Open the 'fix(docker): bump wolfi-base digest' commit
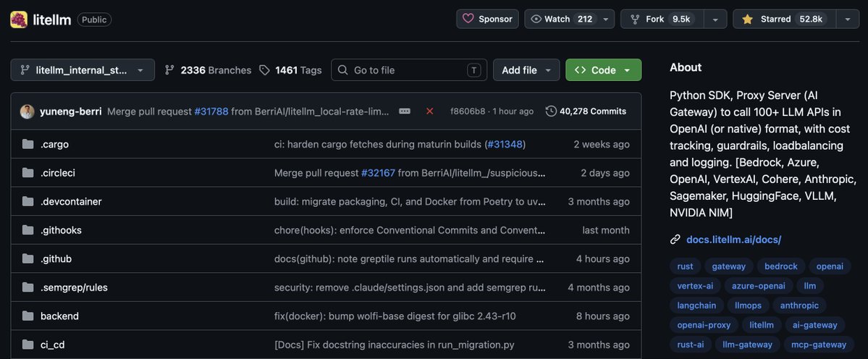Screen dimensions: 868x359 click(395, 316)
